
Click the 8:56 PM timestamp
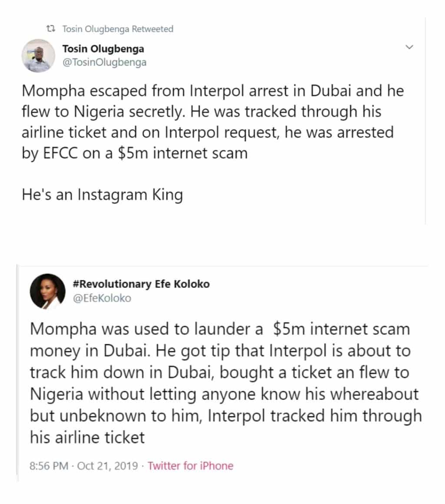pos(49,466)
